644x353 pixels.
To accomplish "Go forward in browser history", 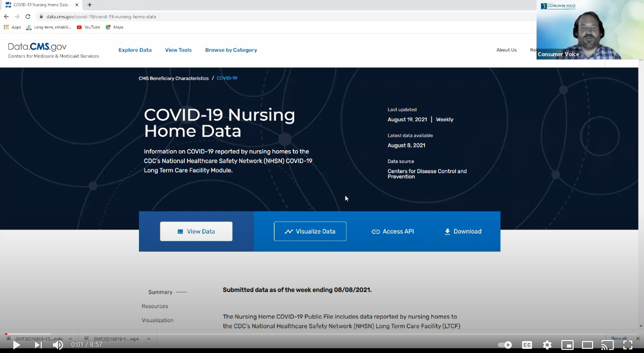I will point(17,17).
